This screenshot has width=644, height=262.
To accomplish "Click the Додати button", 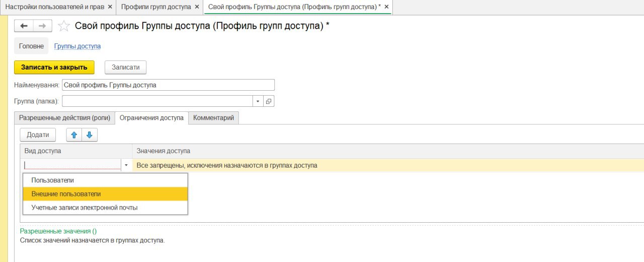I will tap(38, 135).
